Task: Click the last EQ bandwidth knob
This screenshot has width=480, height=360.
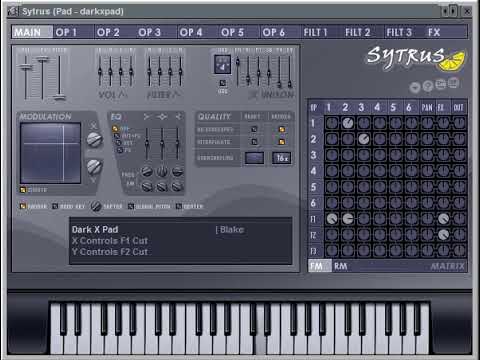Action: click(x=177, y=186)
